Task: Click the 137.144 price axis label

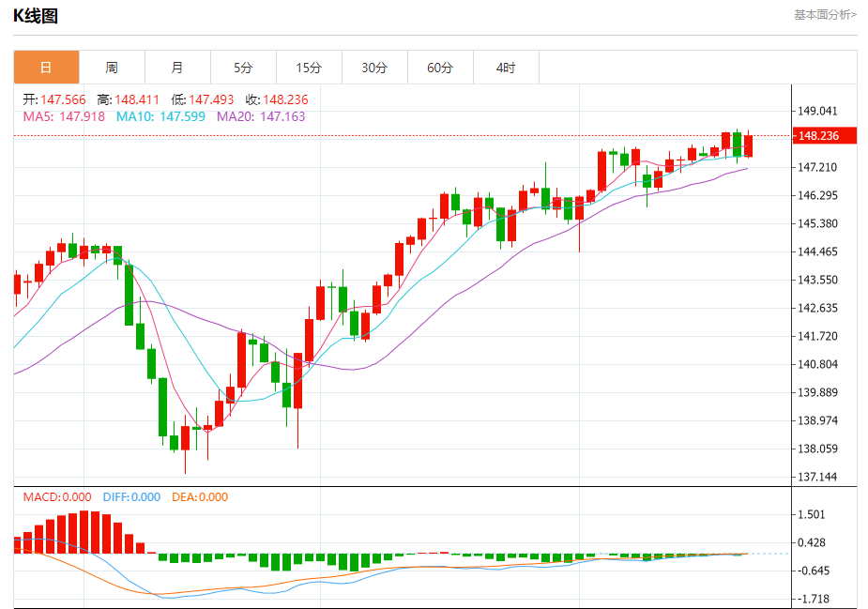Action: click(x=817, y=477)
